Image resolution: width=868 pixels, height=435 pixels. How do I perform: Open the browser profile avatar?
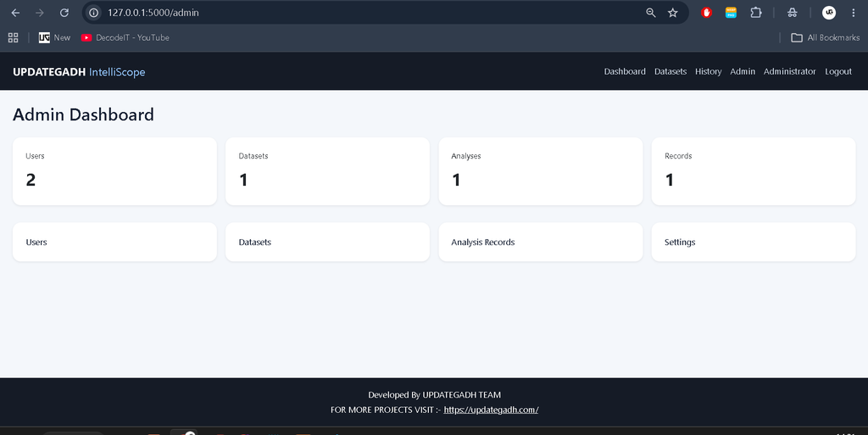click(x=829, y=12)
